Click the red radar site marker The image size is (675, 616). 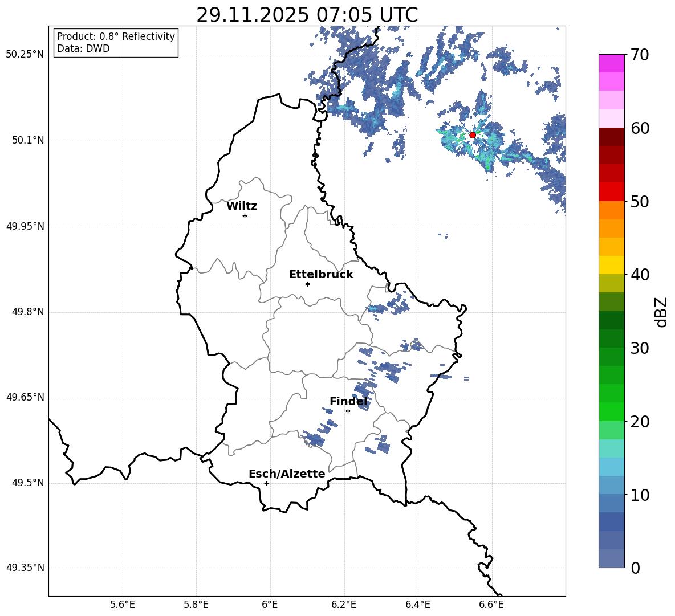(x=473, y=135)
